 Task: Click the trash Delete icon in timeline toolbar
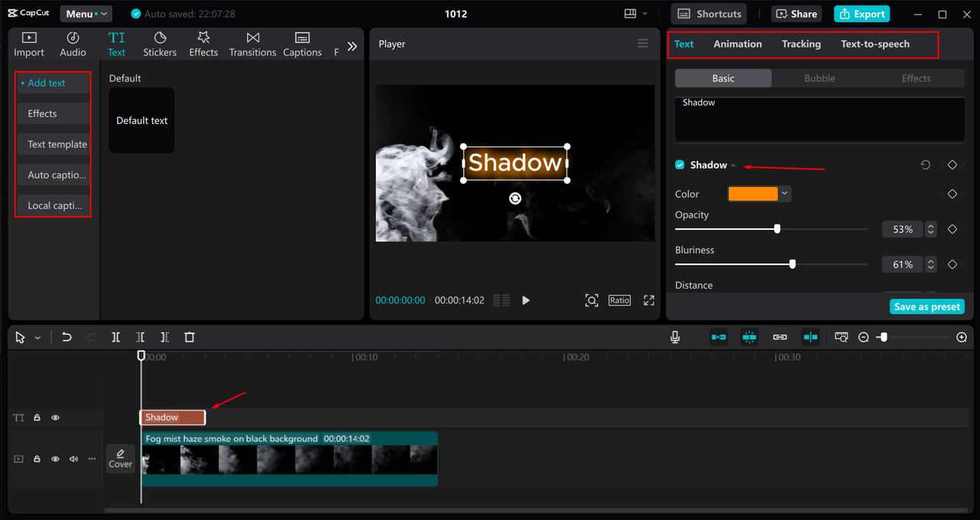point(189,337)
